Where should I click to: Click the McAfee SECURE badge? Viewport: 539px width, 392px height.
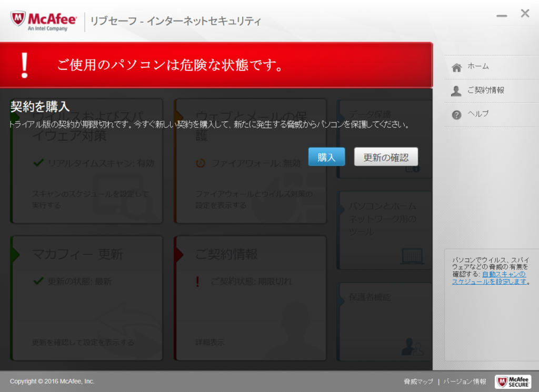click(513, 381)
